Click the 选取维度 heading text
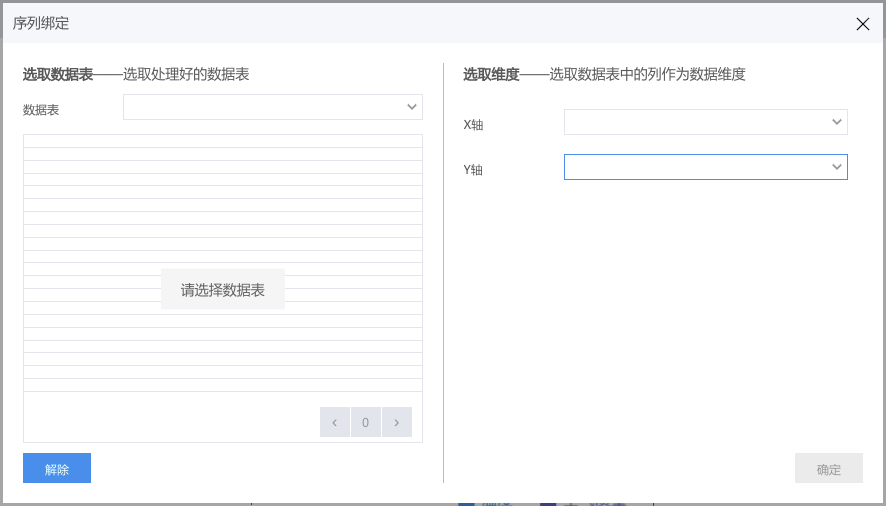 pos(491,74)
